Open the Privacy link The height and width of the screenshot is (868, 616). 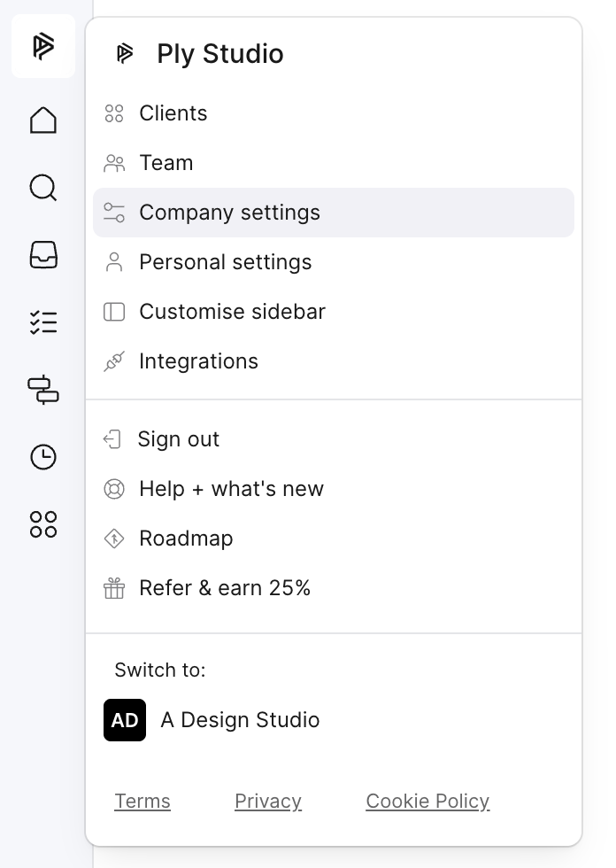268,802
